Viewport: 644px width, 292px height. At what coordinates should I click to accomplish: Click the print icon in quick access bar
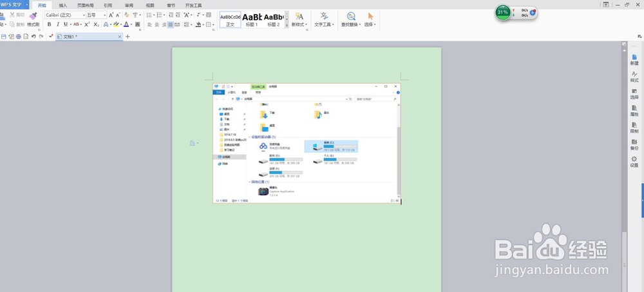coord(19,37)
